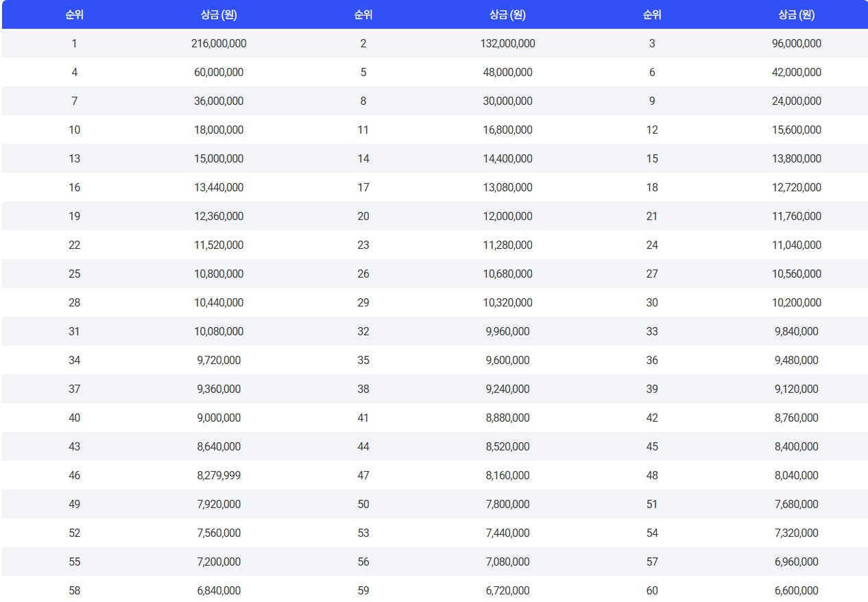Screen dimensions: 868x602
Task: Click the 13,080,000 prize cell
Action: [508, 187]
